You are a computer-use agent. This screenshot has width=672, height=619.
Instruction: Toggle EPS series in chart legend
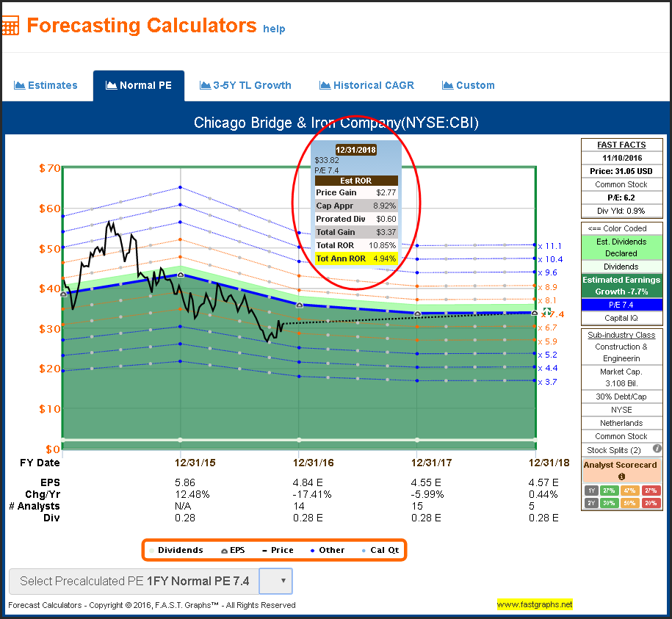coord(233,550)
